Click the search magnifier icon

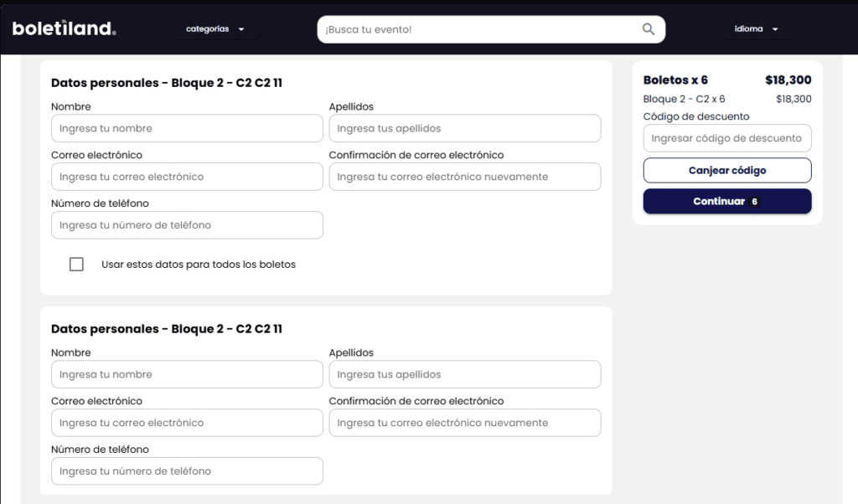tap(649, 29)
